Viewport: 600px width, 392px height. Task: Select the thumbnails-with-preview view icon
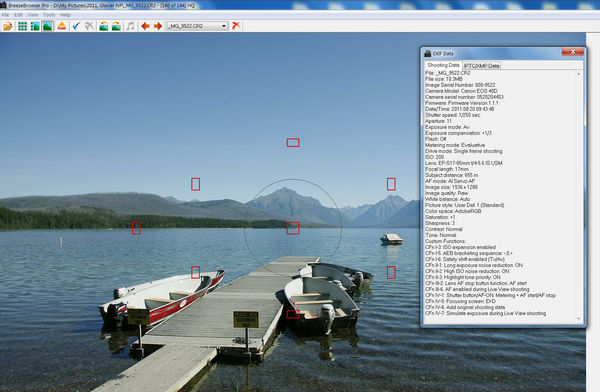click(x=35, y=26)
